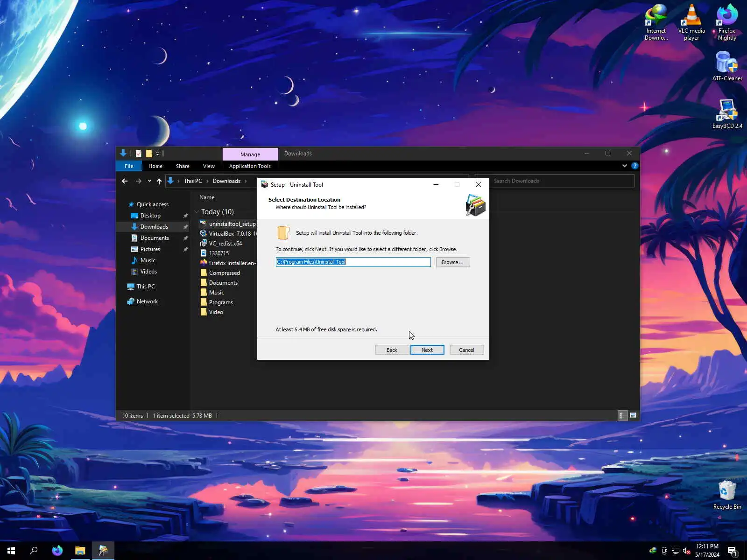Select This PC in the navigation pane

tap(146, 287)
